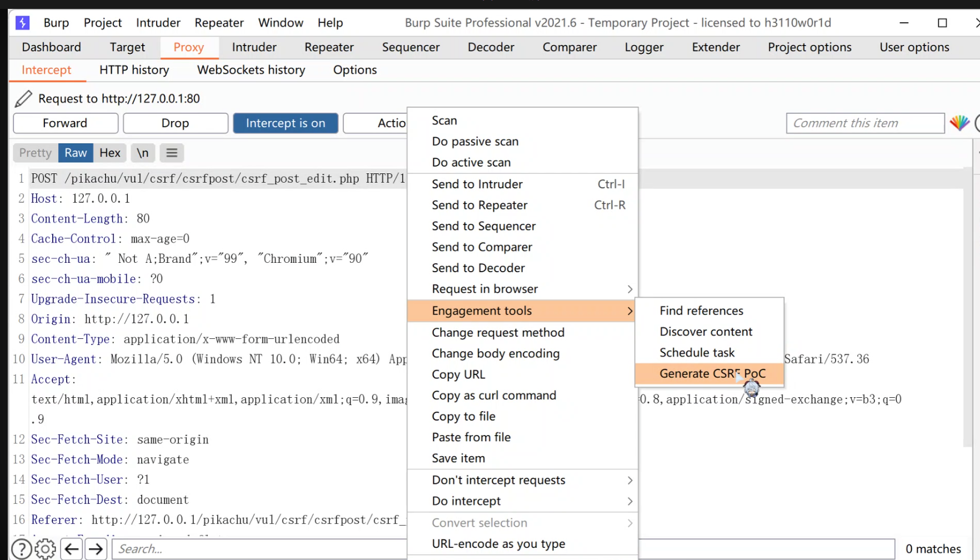Viewport: 980px width, 560px height.
Task: Choose Save item
Action: pyautogui.click(x=522, y=458)
